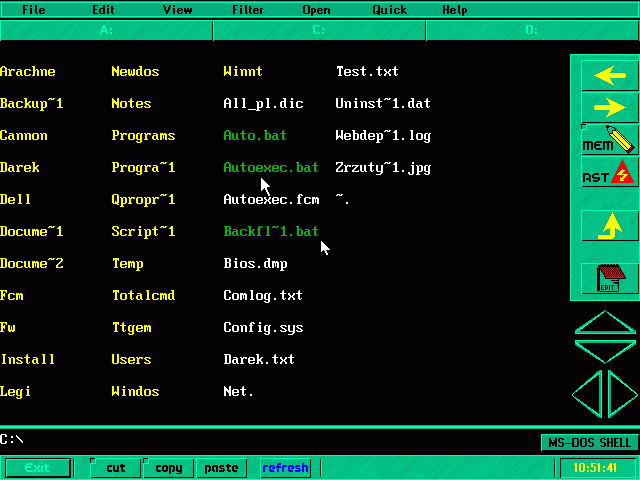640x480 pixels.
Task: Click the Exit button
Action: (38, 468)
